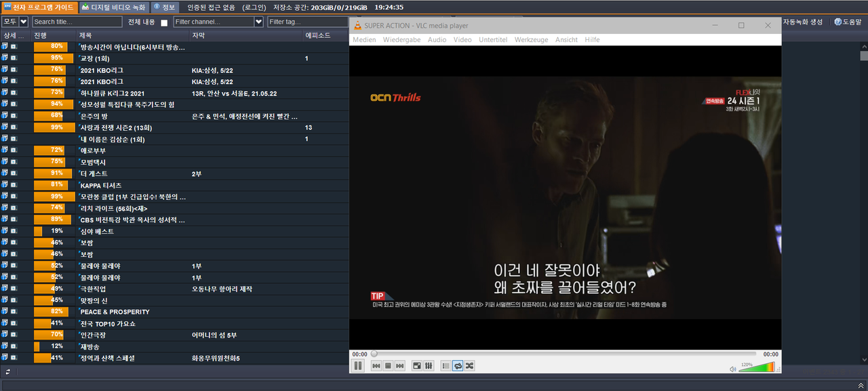This screenshot has height=391, width=868.
Task: Sort by the 진행 column header
Action: click(54, 35)
